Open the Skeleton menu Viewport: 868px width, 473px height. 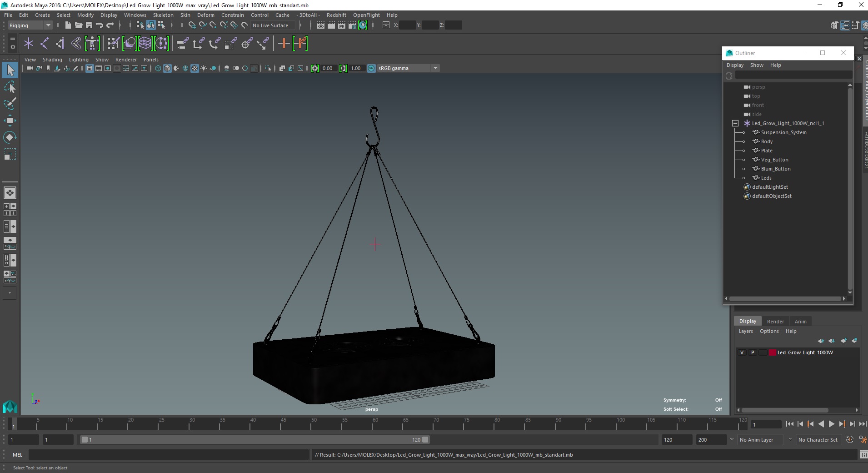163,15
